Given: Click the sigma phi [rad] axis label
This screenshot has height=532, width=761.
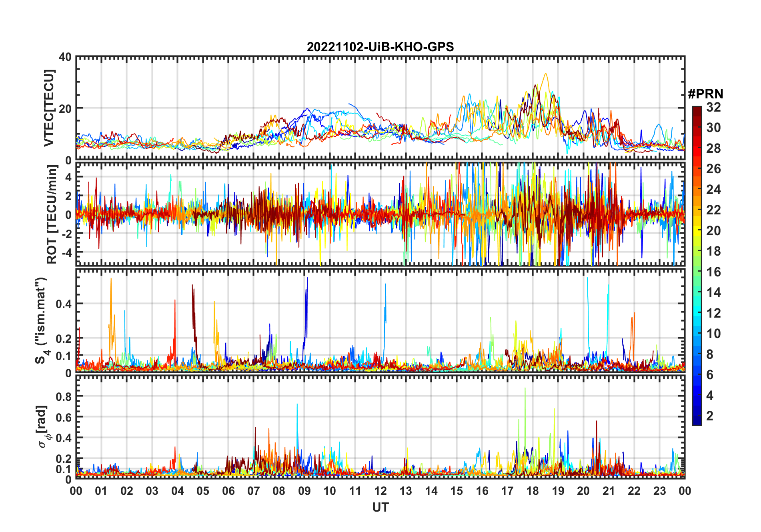Looking at the screenshot, I should (43, 426).
